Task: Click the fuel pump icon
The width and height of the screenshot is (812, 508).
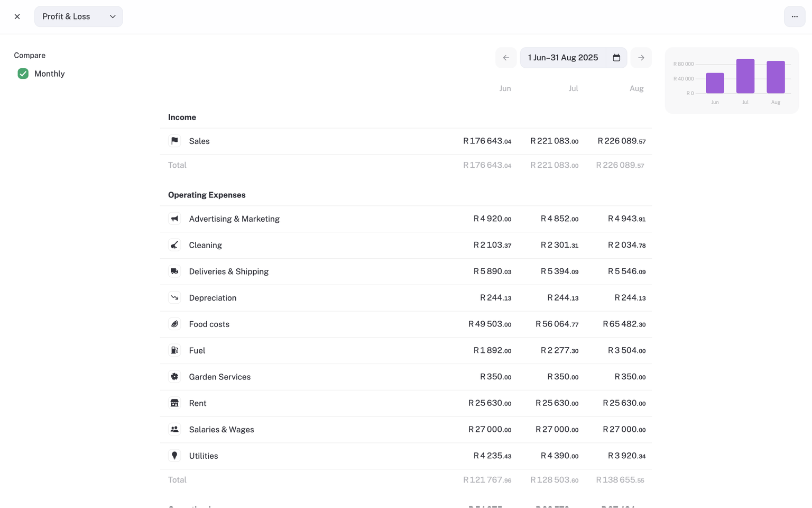Action: click(174, 350)
